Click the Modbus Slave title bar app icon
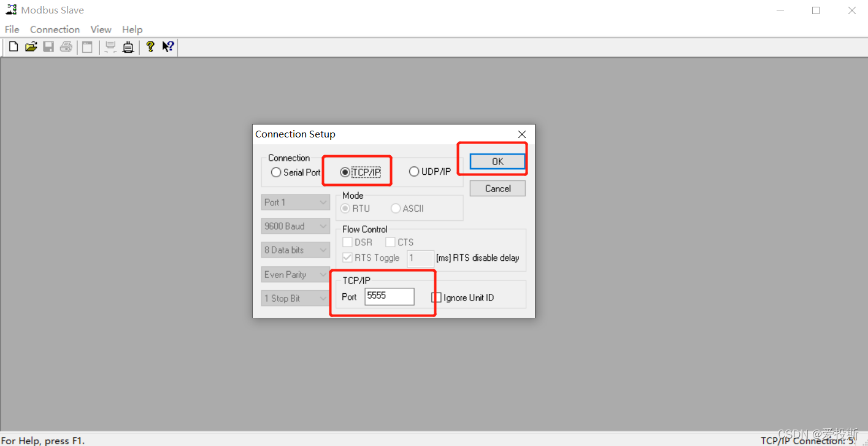This screenshot has height=446, width=868. coord(11,10)
